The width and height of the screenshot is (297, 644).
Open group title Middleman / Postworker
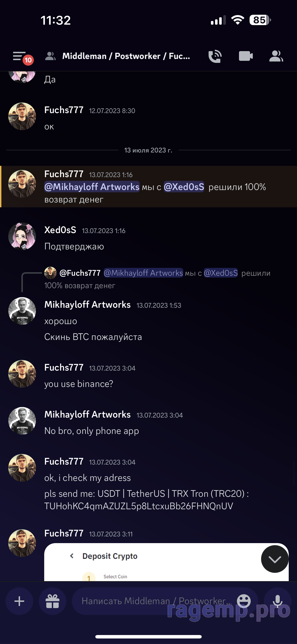tap(126, 56)
